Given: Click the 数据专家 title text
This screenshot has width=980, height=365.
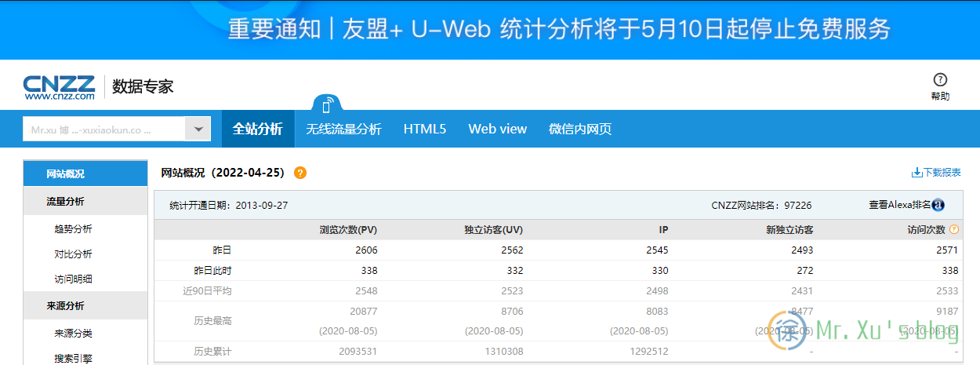Looking at the screenshot, I should 143,86.
